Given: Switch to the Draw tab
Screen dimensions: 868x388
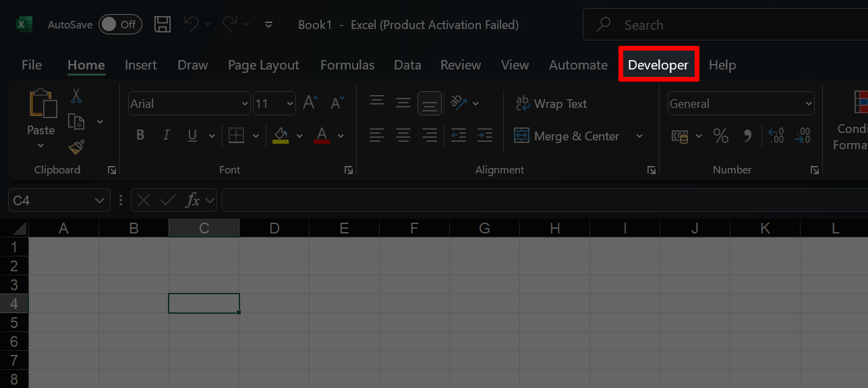Looking at the screenshot, I should [193, 65].
